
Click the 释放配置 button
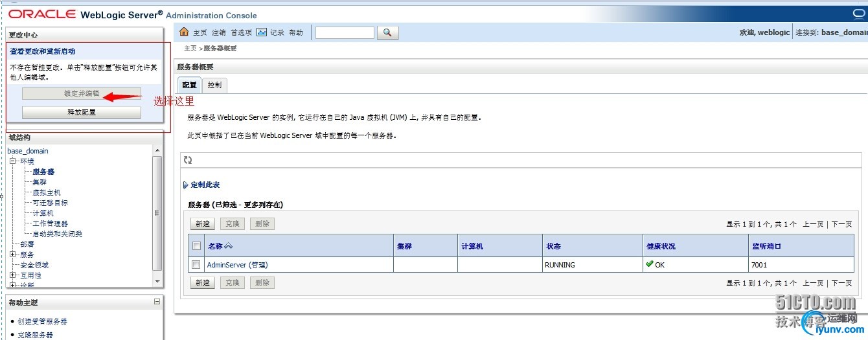(82, 112)
